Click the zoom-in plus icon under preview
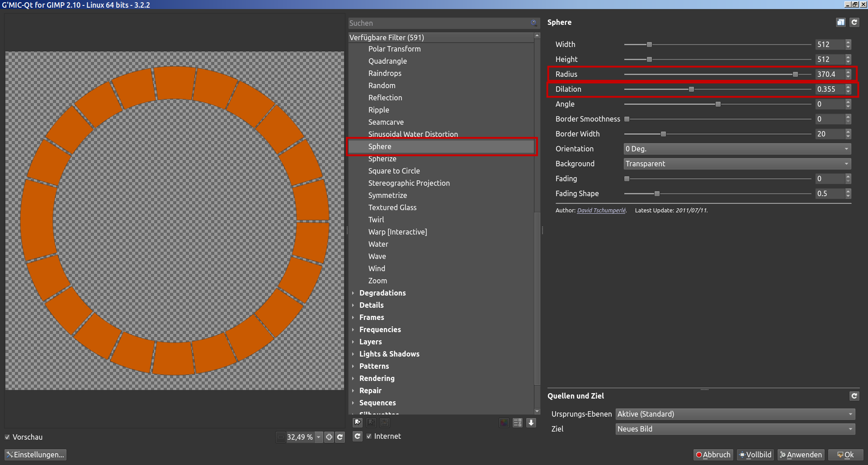Viewport: 868px width, 465px height. tap(329, 437)
